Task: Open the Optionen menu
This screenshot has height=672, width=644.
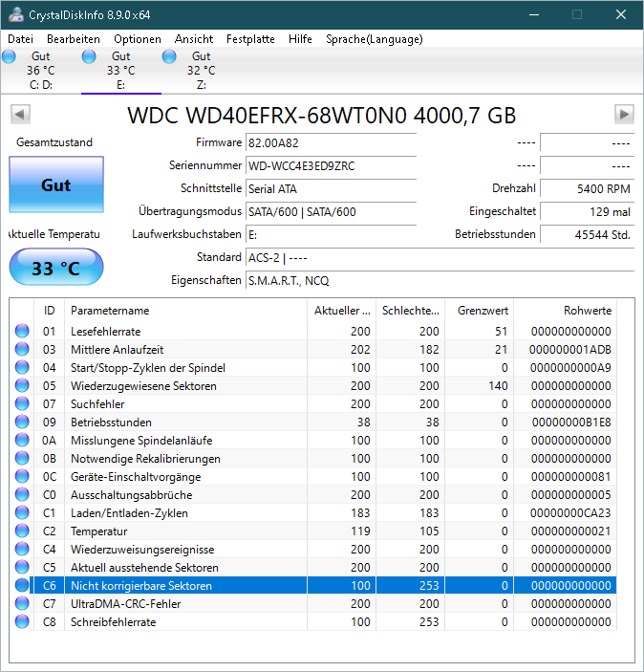Action: click(x=138, y=39)
